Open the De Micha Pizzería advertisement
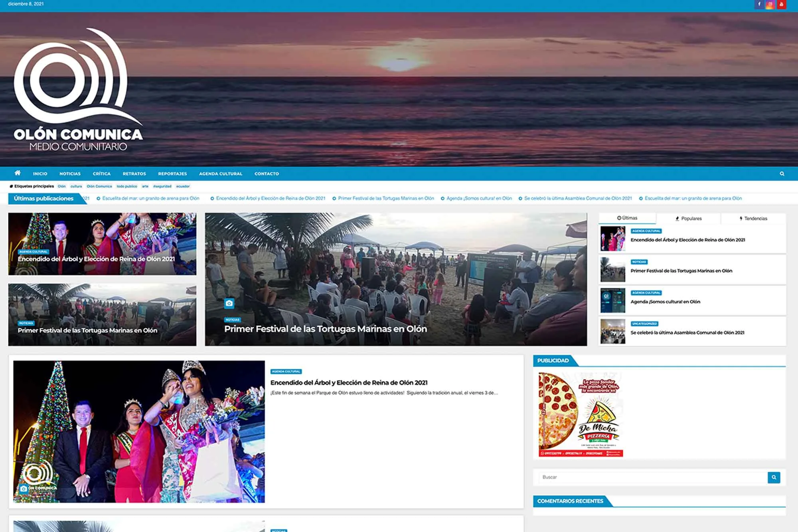The image size is (798, 532). [581, 414]
